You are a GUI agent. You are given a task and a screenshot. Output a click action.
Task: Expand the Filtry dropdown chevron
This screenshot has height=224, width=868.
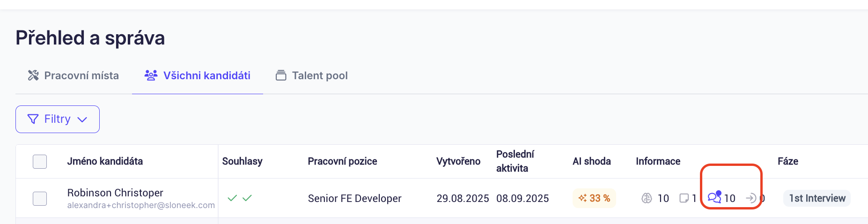pyautogui.click(x=82, y=119)
